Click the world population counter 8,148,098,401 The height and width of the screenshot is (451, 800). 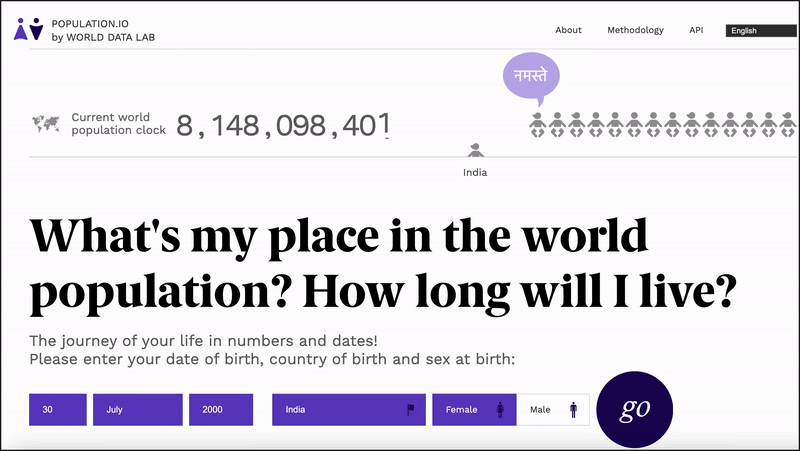click(x=283, y=126)
